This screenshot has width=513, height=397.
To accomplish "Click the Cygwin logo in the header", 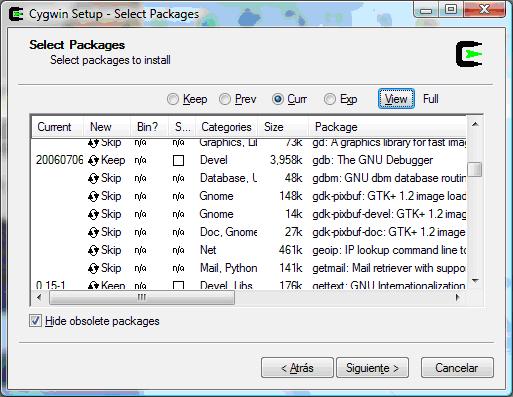I will (469, 54).
